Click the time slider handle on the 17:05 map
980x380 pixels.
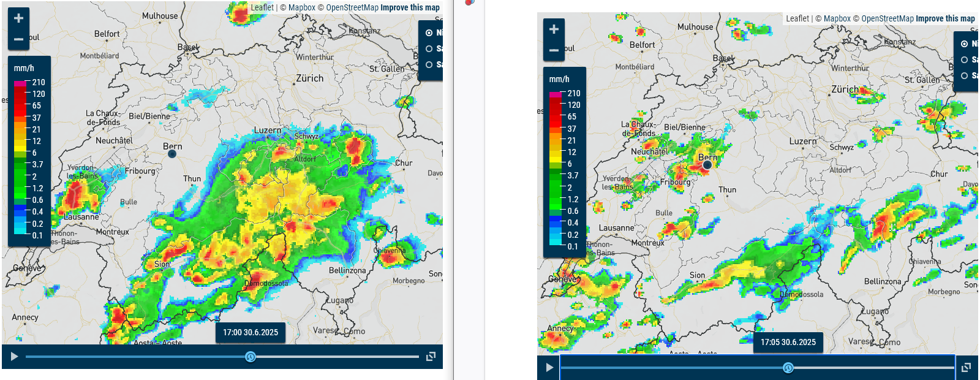click(788, 368)
